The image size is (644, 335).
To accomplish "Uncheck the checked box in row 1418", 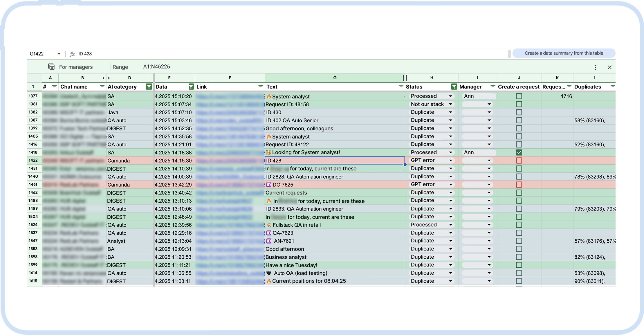I will (x=519, y=152).
